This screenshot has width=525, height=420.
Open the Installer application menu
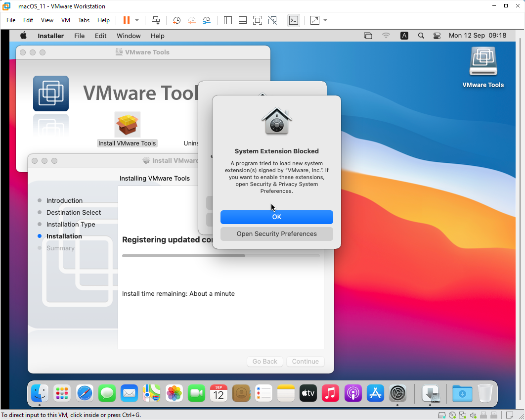50,36
